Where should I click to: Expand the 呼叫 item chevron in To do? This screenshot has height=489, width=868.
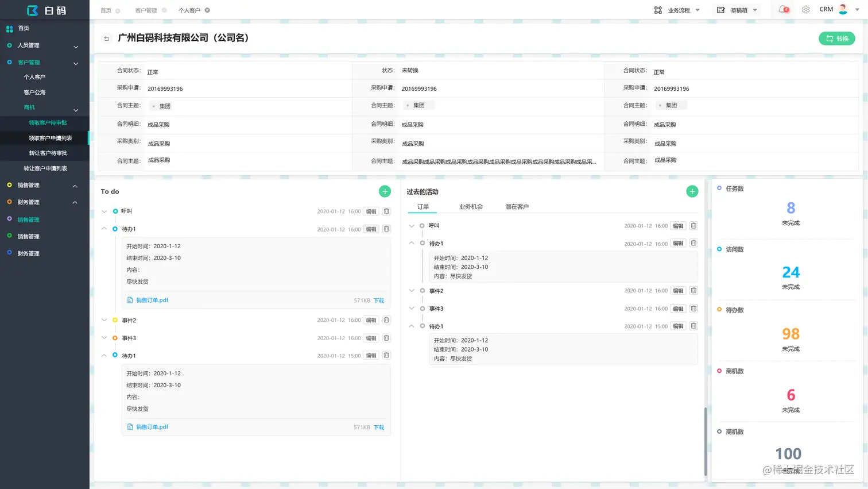(x=104, y=211)
